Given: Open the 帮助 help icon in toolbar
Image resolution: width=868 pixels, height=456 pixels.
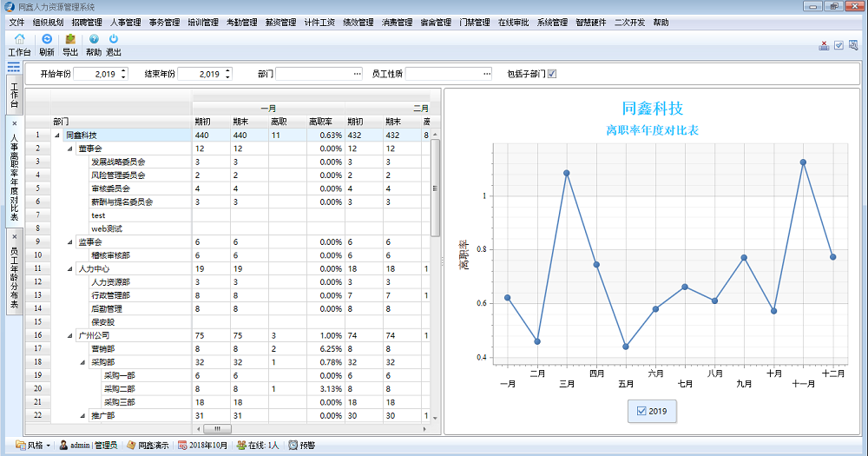Looking at the screenshot, I should click(94, 39).
